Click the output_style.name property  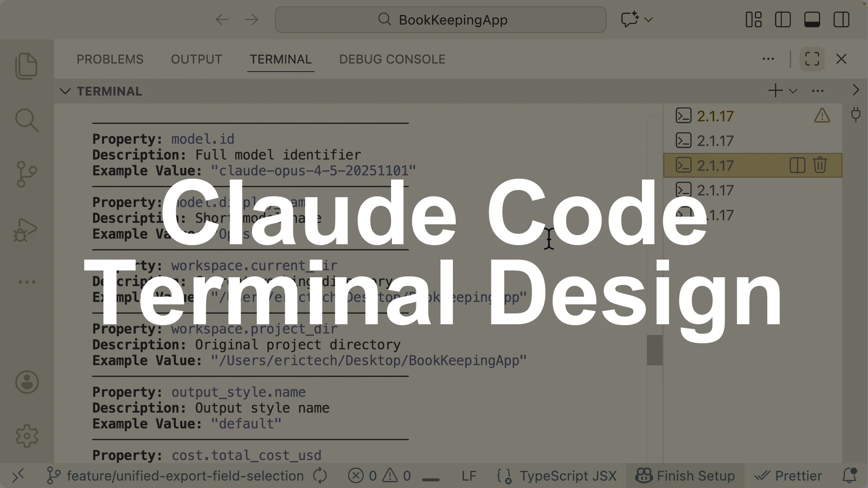pos(239,392)
